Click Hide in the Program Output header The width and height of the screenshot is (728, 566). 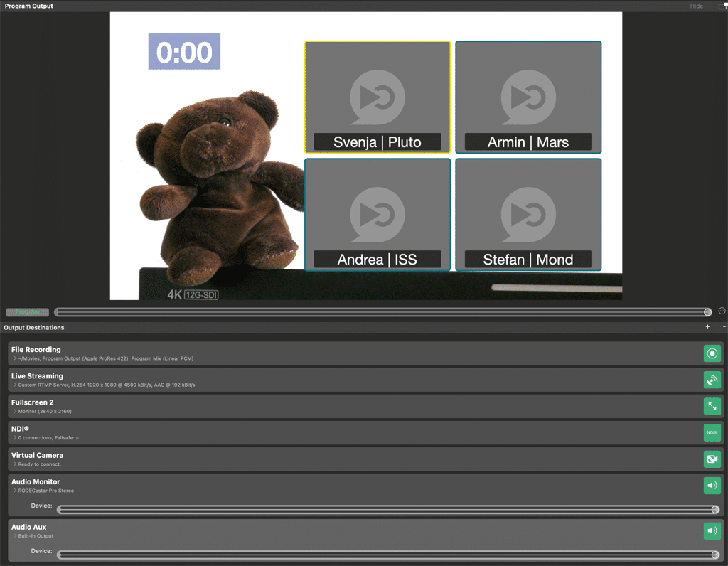click(696, 6)
